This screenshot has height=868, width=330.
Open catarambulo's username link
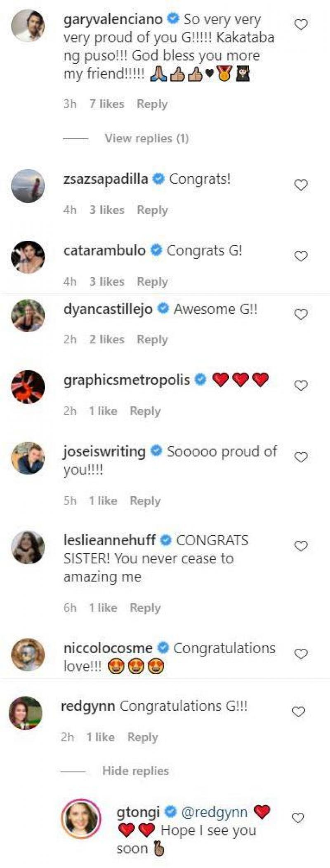coord(104,251)
